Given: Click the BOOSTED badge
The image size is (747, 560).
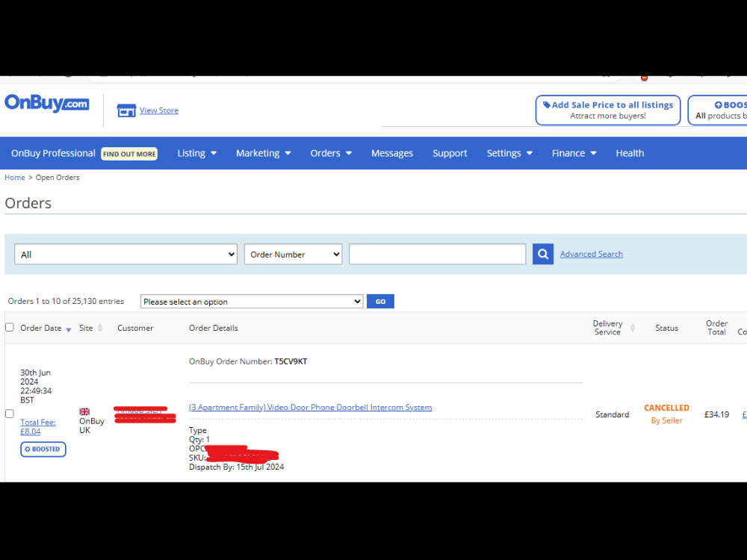Looking at the screenshot, I should [x=43, y=449].
